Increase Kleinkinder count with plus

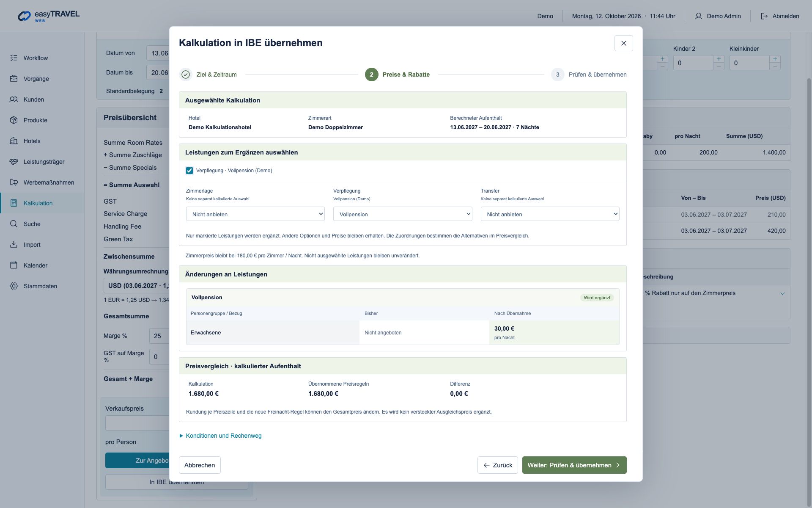coord(775,59)
